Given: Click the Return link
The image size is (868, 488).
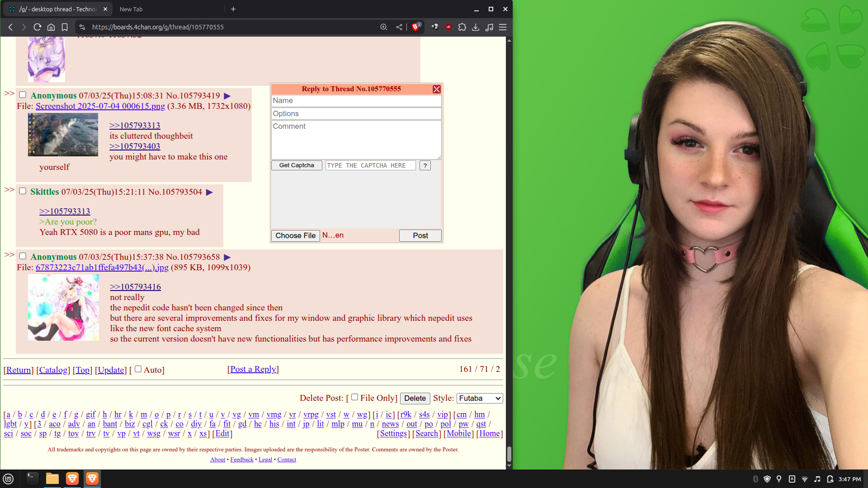Looking at the screenshot, I should click(19, 370).
